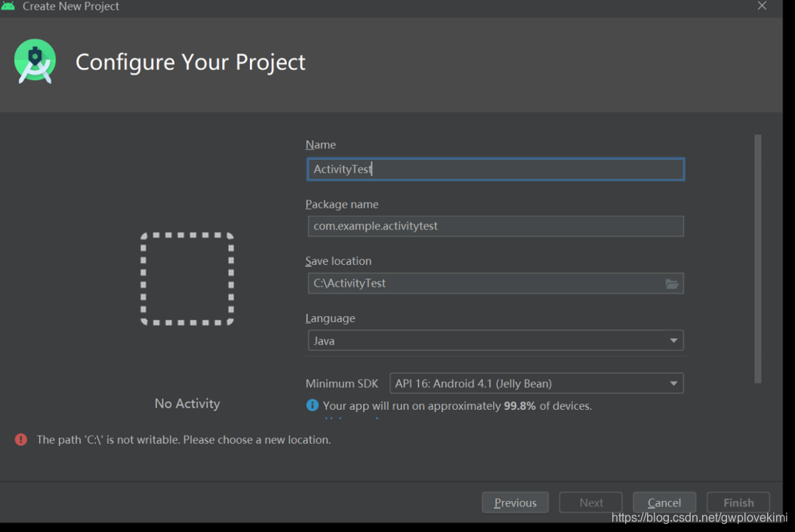Click the 'No Activity' caption text
Viewport: 795px width, 532px height.
pos(187,403)
